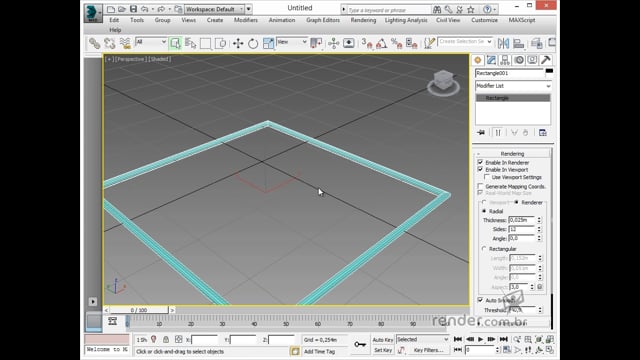
Task: Activate the Select Object tool
Action: click(x=176, y=43)
